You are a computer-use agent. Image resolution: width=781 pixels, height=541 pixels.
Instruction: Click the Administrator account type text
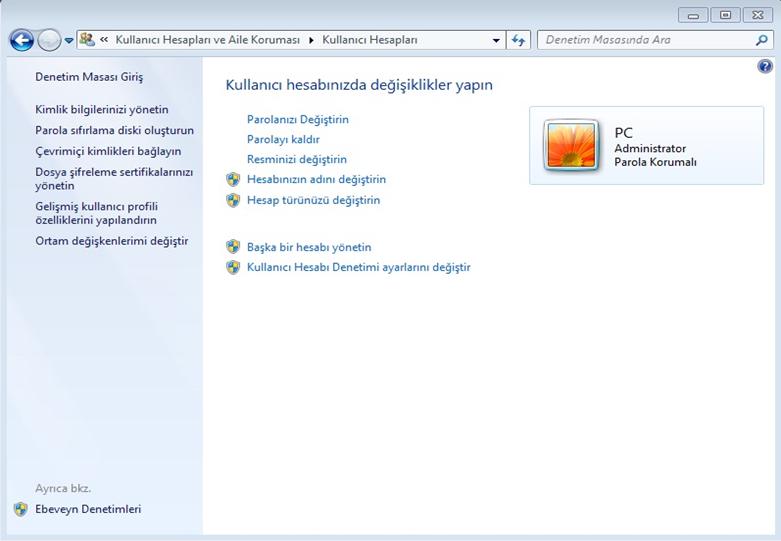click(650, 148)
